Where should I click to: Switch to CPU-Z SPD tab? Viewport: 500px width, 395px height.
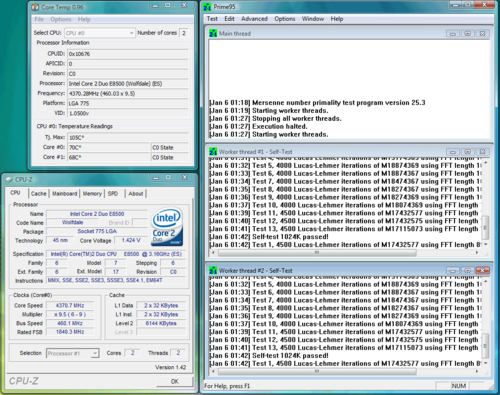point(113,194)
